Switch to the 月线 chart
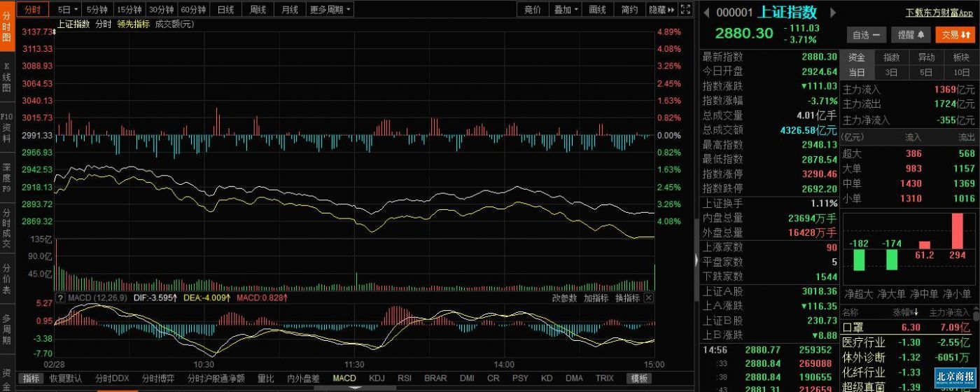 [289, 10]
